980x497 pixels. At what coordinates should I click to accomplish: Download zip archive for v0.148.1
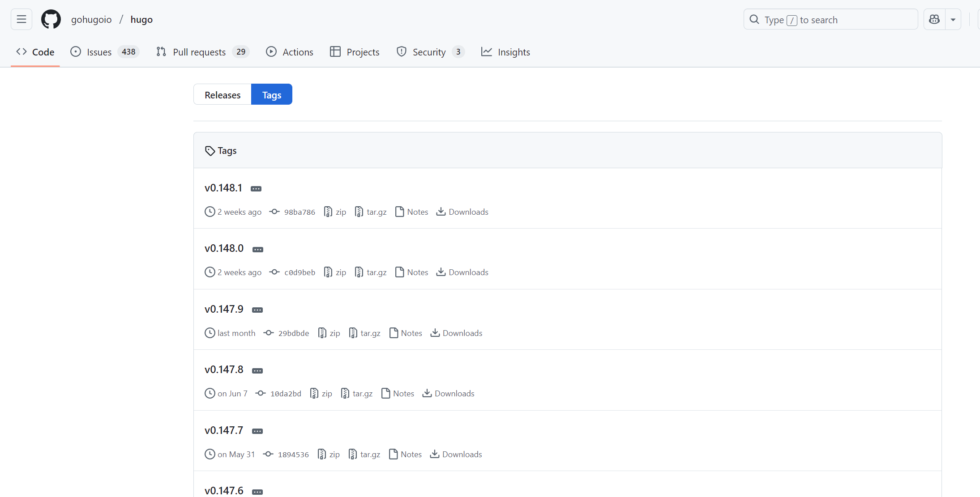[335, 212]
